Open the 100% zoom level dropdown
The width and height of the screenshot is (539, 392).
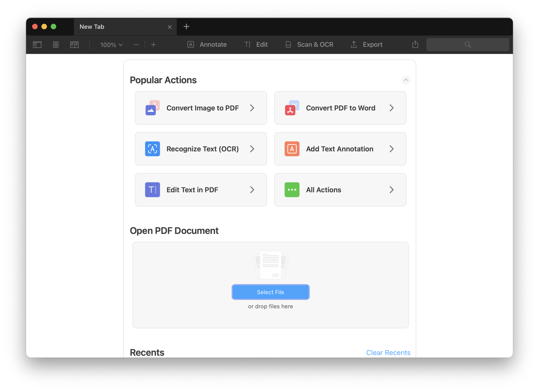point(111,45)
